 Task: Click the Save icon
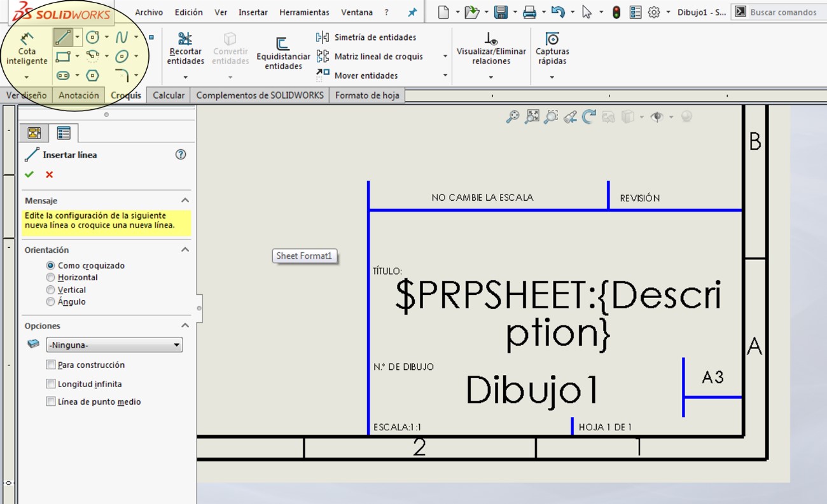coord(501,12)
